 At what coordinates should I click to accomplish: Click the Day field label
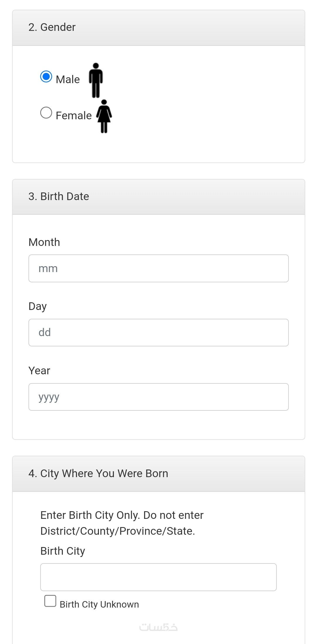(x=38, y=306)
